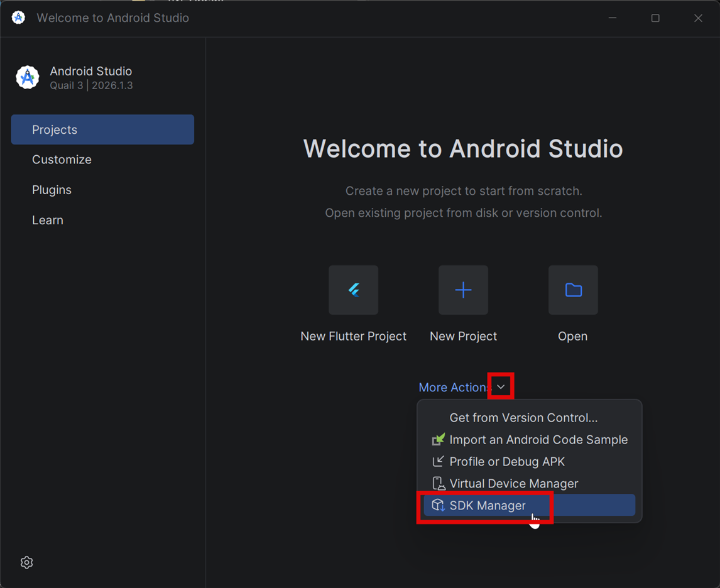The height and width of the screenshot is (588, 720).
Task: Click the Open text label
Action: coord(572,336)
